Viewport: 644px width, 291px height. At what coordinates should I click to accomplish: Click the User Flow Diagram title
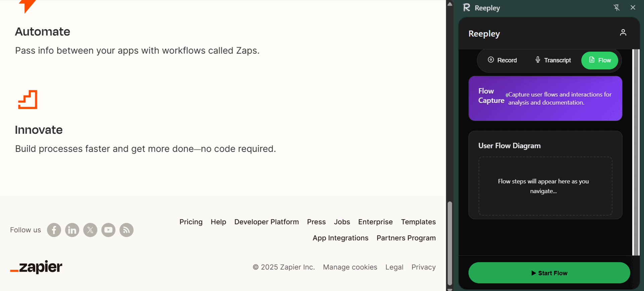click(509, 145)
